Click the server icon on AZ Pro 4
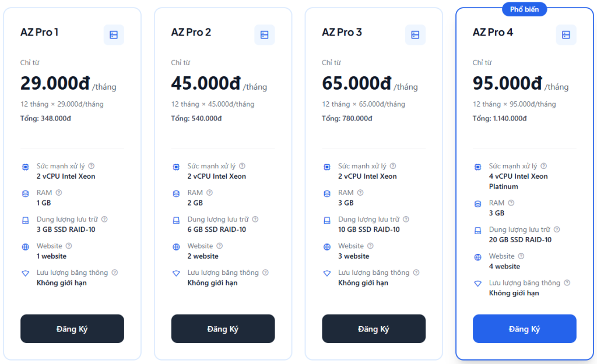Screen dimensions: 597x364 click(566, 35)
